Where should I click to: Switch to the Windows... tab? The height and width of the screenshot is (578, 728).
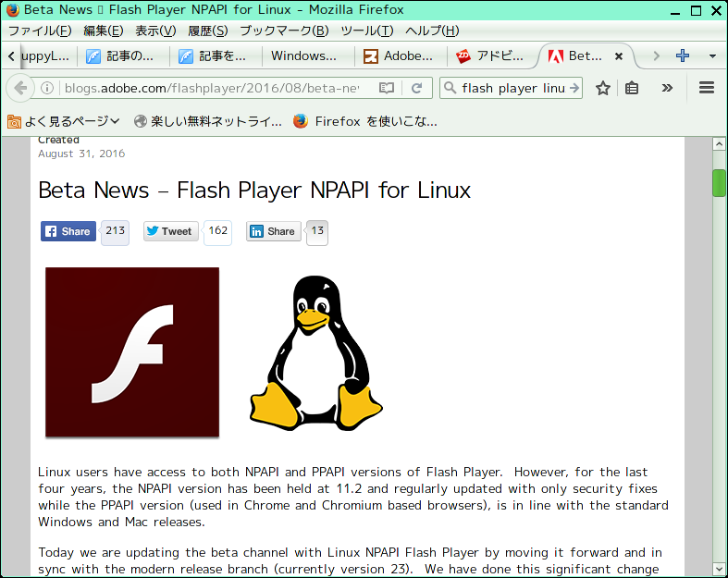click(x=309, y=56)
